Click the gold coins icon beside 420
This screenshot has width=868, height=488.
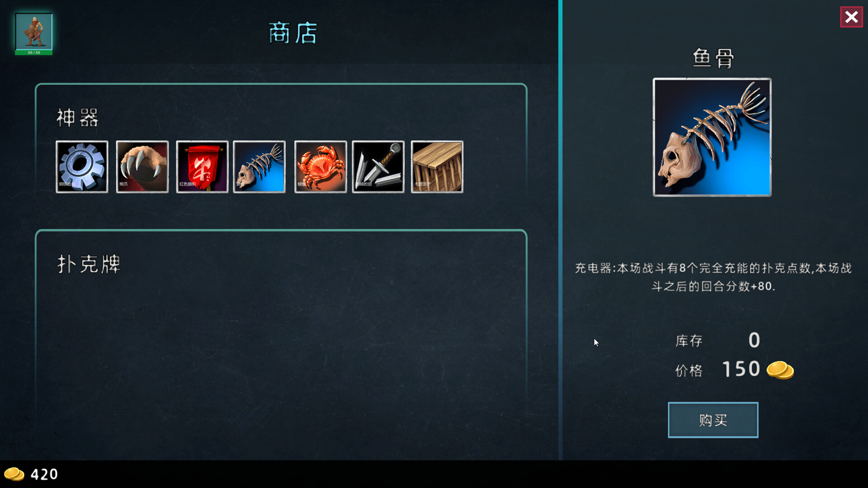(x=14, y=474)
